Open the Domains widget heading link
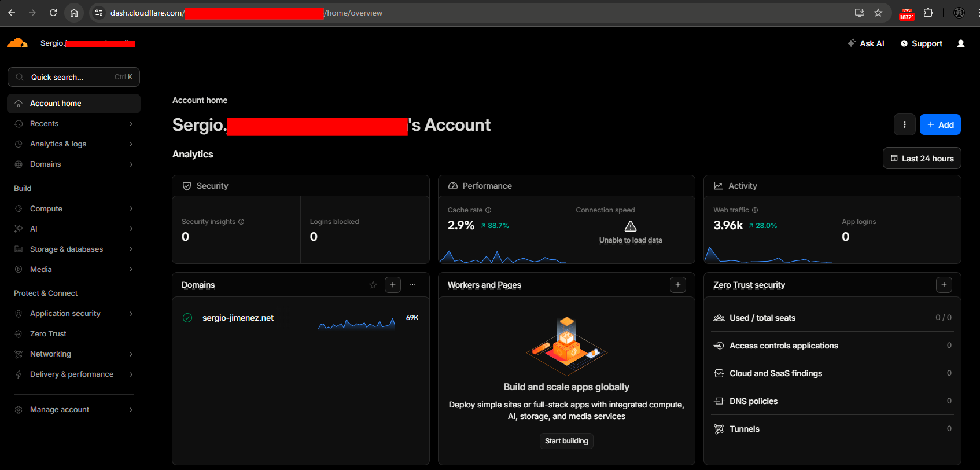The height and width of the screenshot is (470, 980). pos(198,285)
